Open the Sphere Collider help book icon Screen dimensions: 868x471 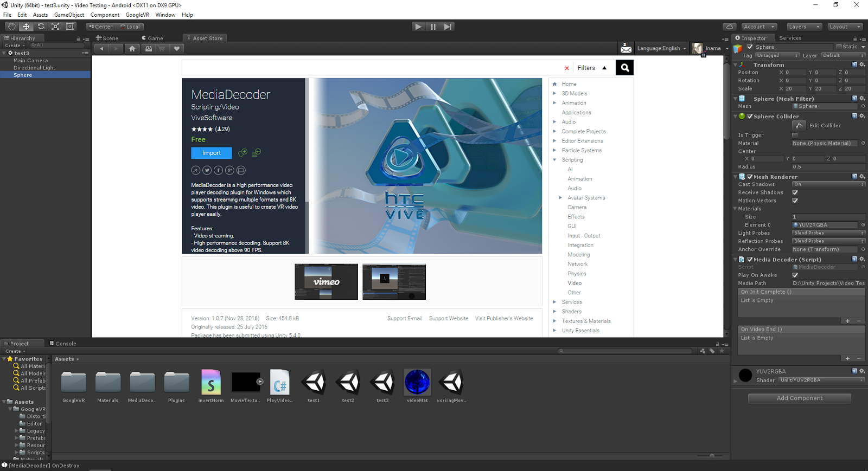tap(854, 116)
